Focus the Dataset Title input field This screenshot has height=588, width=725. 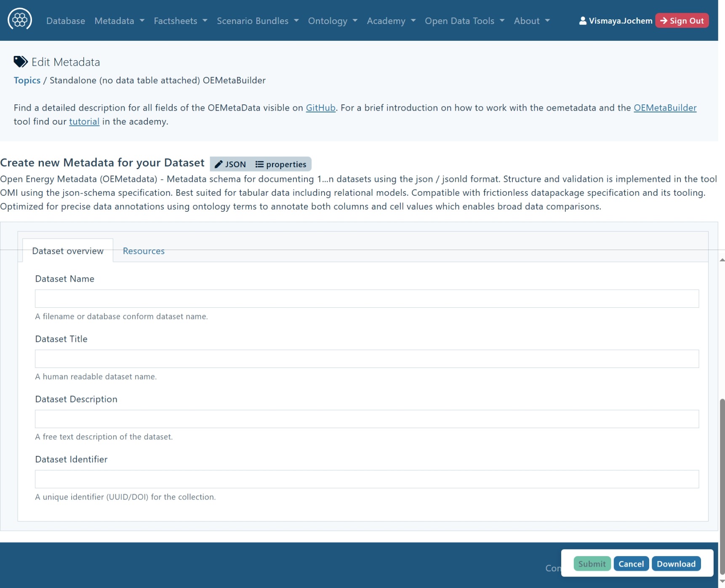click(x=367, y=359)
